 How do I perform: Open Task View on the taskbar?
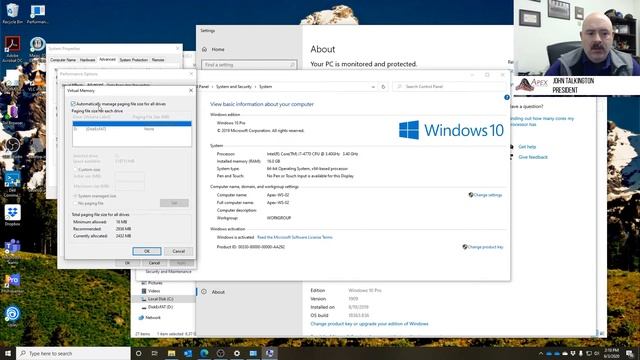(155, 353)
